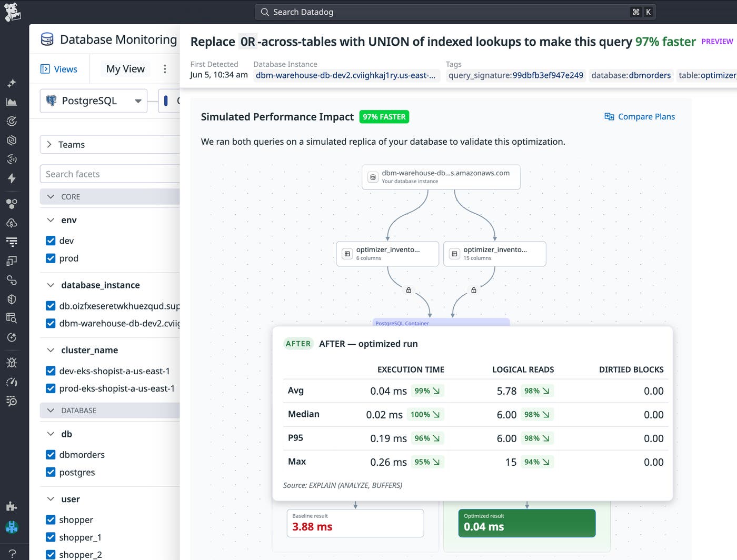
Task: Click the table icon on the 6 columns node
Action: pos(347,254)
